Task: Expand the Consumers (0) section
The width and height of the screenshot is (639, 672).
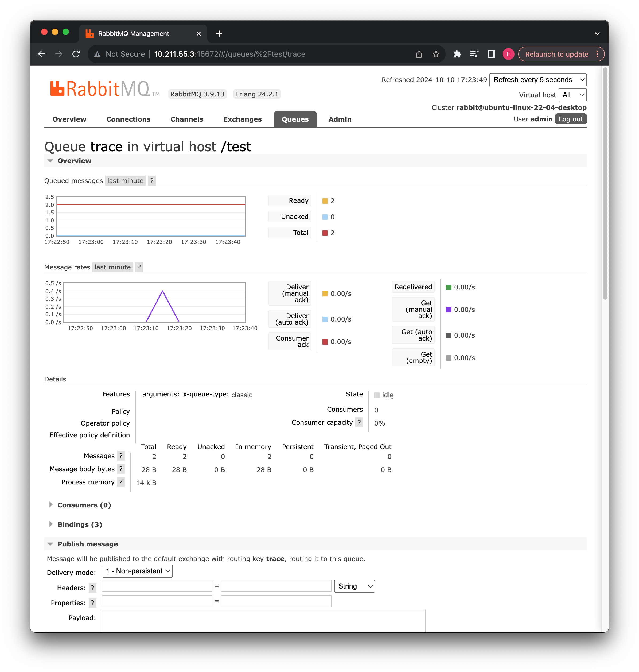Action: [x=84, y=505]
